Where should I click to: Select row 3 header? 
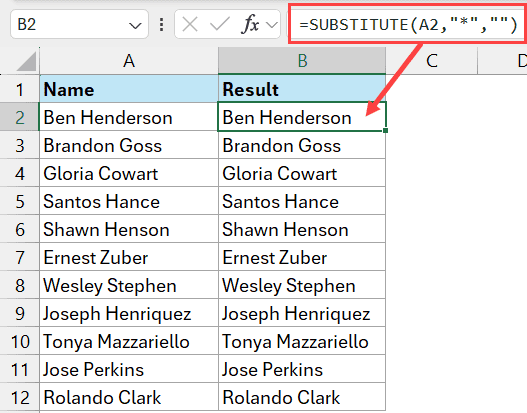[19, 145]
